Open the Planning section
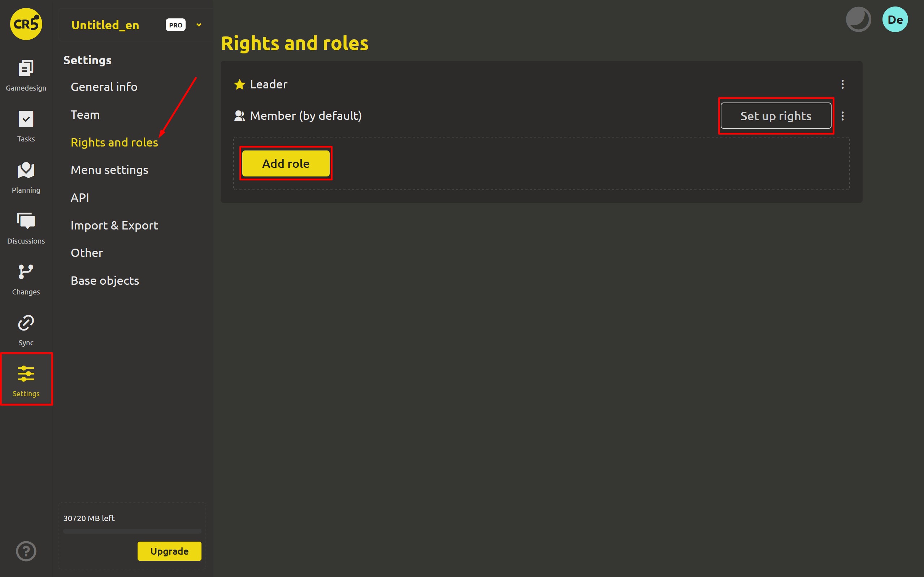This screenshot has height=577, width=924. click(26, 178)
